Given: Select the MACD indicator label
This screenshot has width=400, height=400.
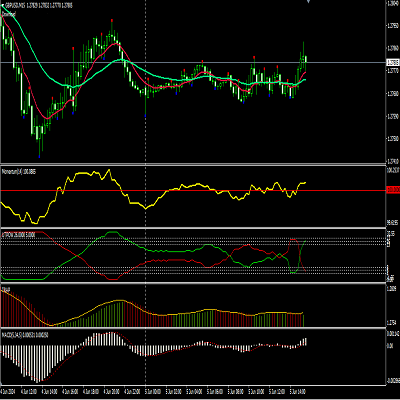Looking at the screenshot, I should tap(25, 335).
